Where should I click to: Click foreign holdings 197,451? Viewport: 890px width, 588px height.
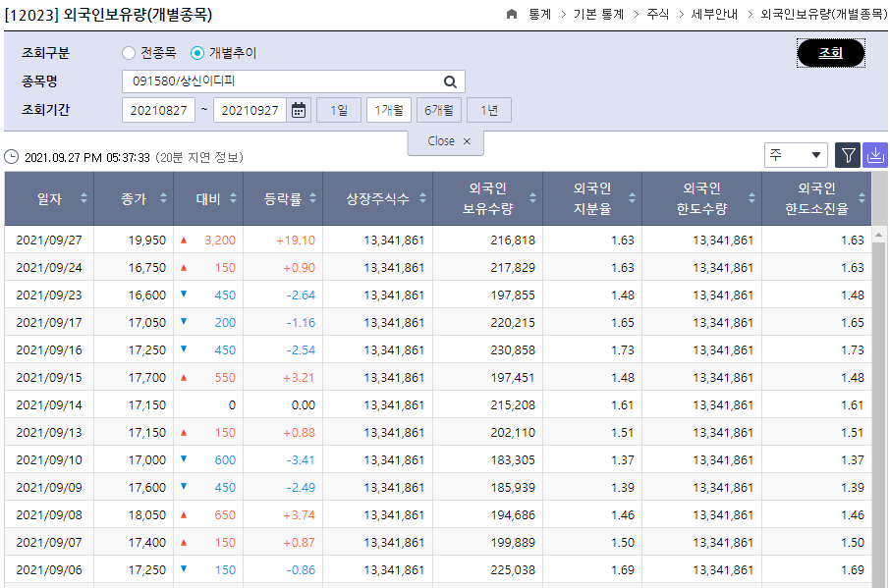click(513, 378)
